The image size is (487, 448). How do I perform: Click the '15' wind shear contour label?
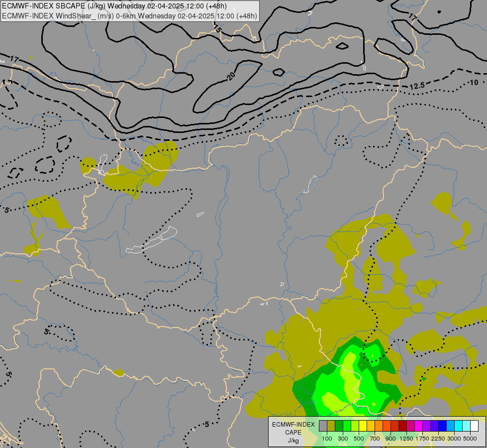[x=217, y=29]
